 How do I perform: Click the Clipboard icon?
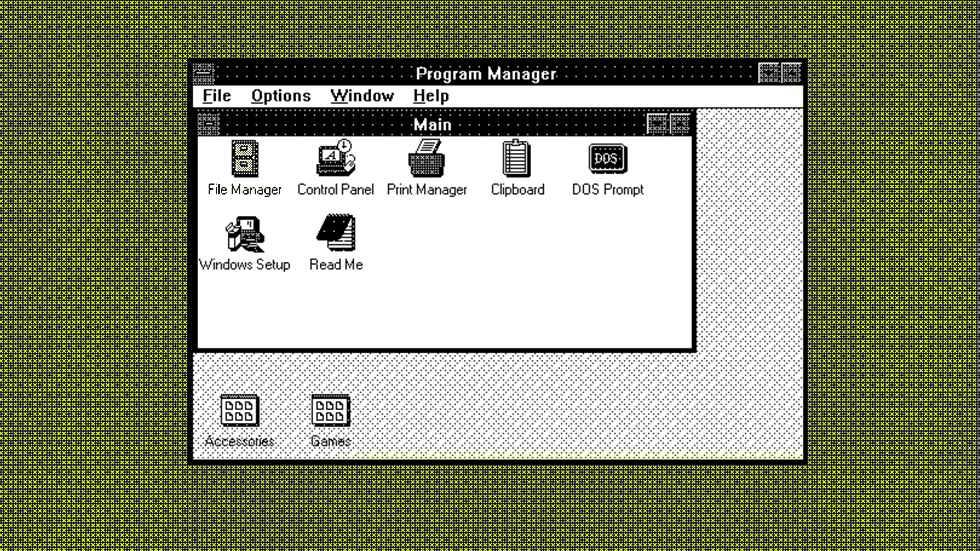coord(517,159)
